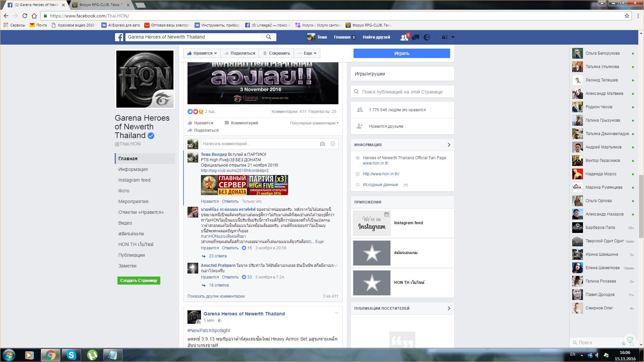Viewport: 644px width, 362px height.
Task: Click #NewPatchSpotlight hashtag
Action: pyautogui.click(x=209, y=330)
